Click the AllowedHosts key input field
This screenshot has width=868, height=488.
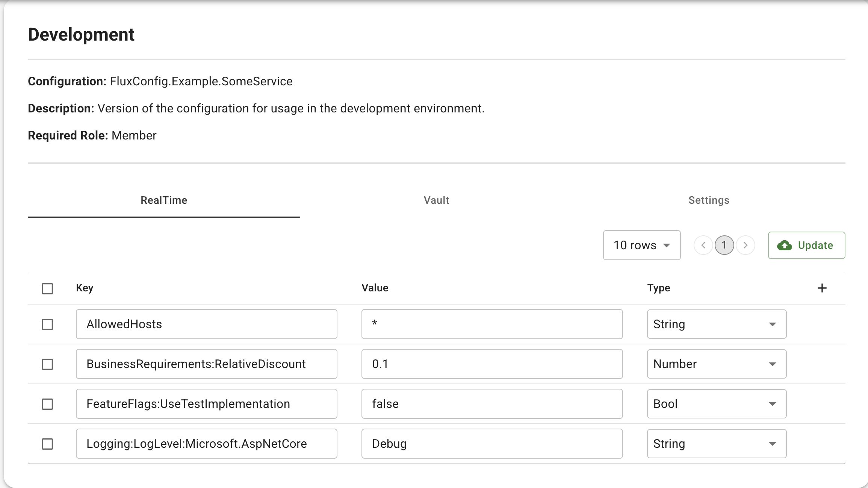206,324
